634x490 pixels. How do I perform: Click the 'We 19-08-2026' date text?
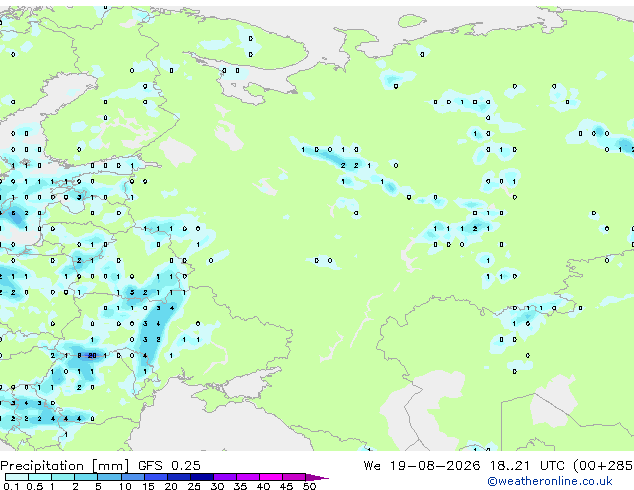click(422, 466)
